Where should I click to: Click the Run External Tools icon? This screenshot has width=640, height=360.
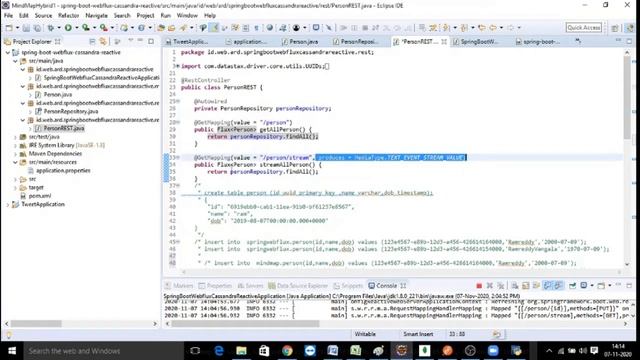point(104,28)
